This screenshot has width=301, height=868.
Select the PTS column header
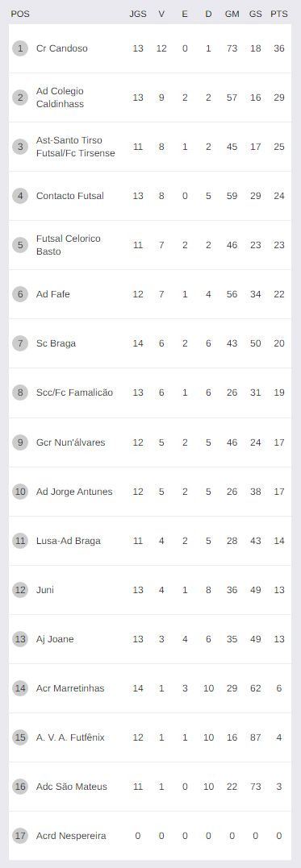coord(279,14)
